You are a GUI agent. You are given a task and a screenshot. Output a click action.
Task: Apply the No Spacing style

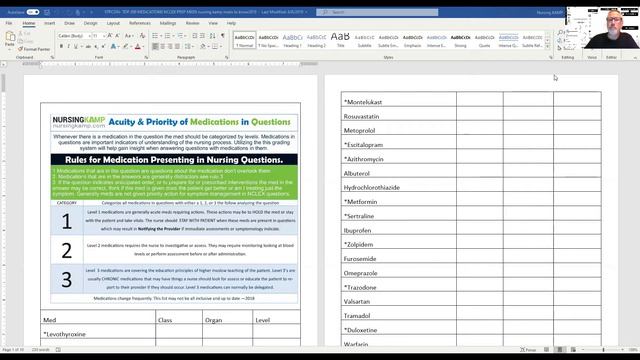[x=268, y=40]
